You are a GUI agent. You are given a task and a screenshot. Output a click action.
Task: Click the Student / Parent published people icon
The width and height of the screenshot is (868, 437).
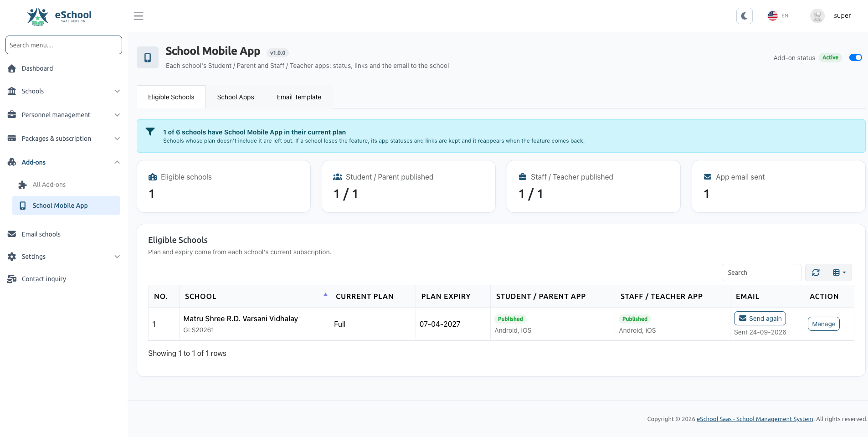point(338,177)
